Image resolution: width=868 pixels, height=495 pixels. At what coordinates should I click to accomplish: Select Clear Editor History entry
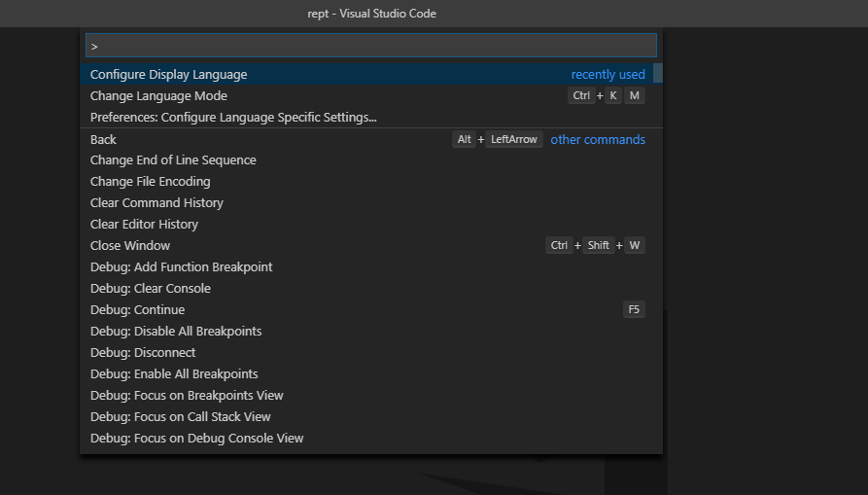click(x=144, y=225)
